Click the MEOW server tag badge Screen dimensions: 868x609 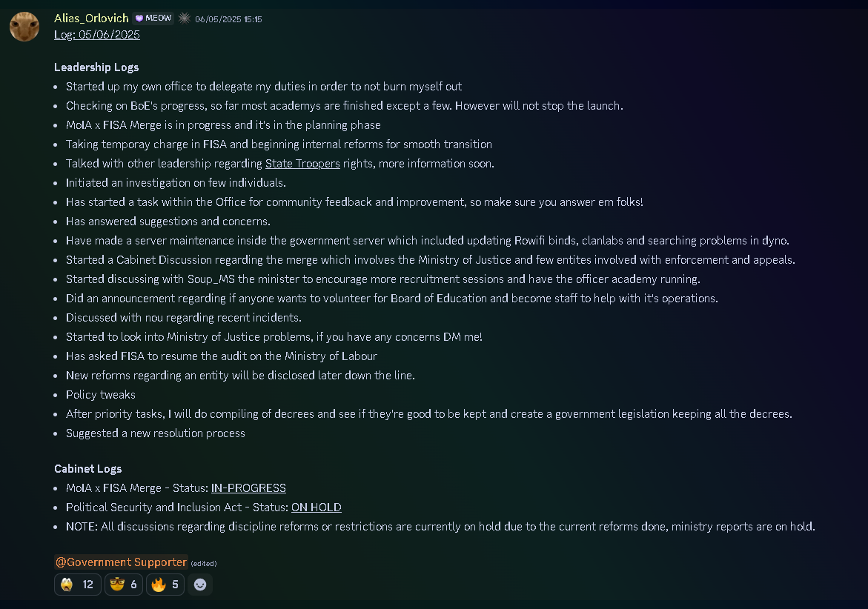point(153,19)
